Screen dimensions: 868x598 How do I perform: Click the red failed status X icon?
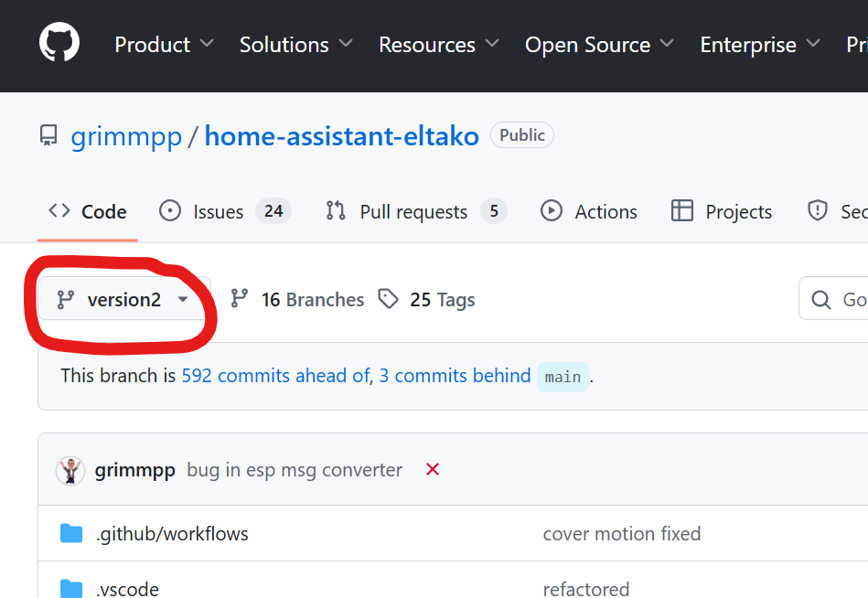click(x=433, y=470)
